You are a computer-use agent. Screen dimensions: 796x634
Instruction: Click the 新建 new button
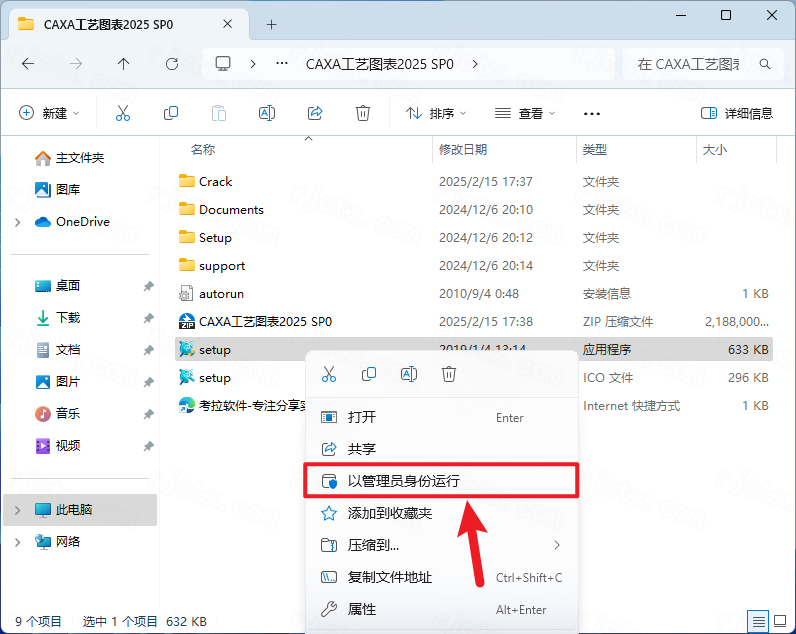point(49,113)
